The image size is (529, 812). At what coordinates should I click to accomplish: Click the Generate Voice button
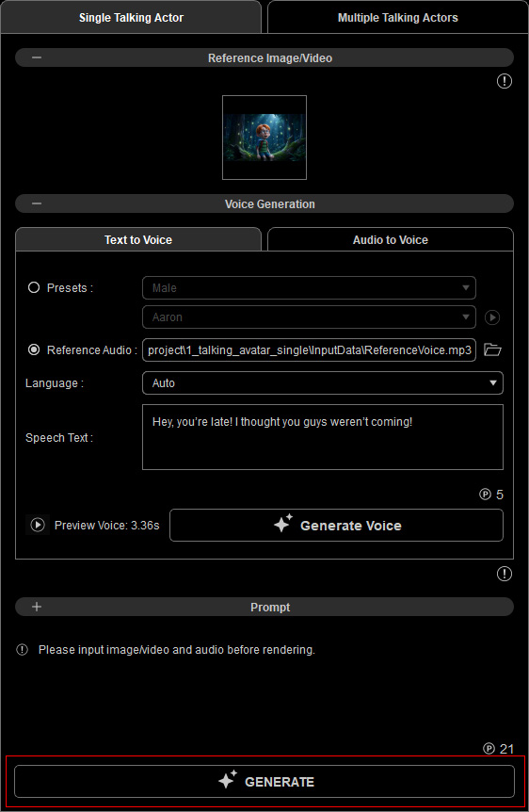[x=336, y=525]
